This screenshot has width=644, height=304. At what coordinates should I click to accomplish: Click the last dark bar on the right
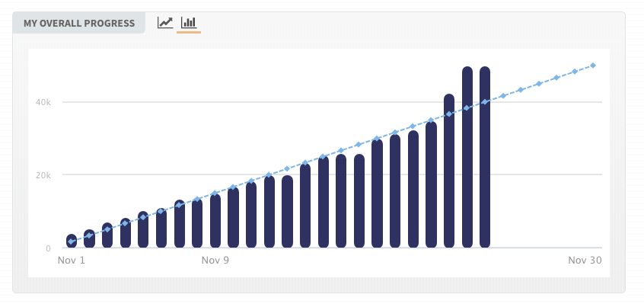[485, 157]
